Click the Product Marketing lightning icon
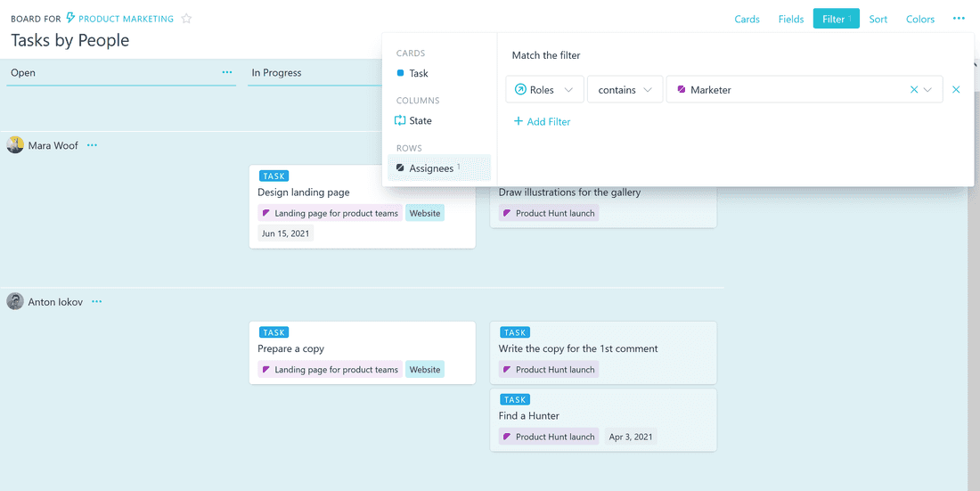Screen dimensions: 980x491 click(x=71, y=18)
